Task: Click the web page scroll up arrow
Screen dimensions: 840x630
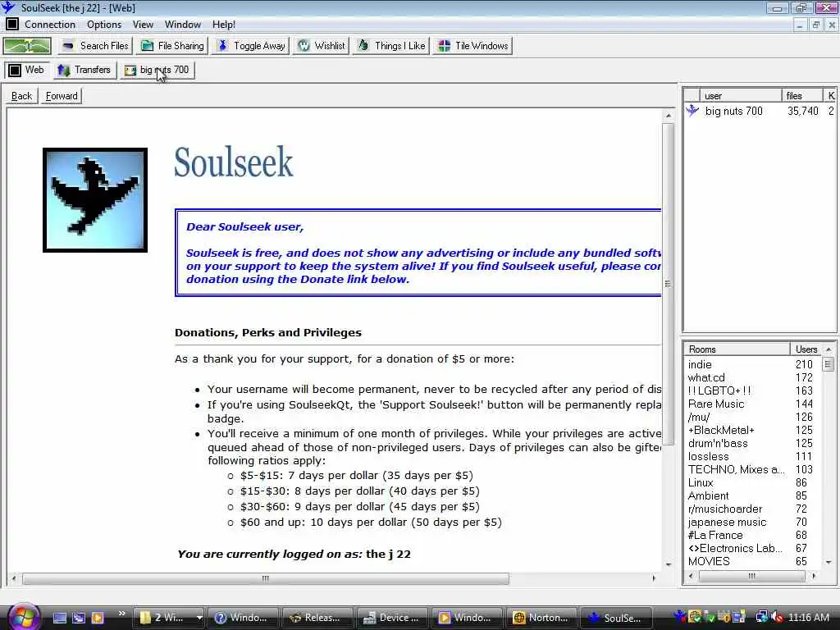Action: pyautogui.click(x=668, y=115)
